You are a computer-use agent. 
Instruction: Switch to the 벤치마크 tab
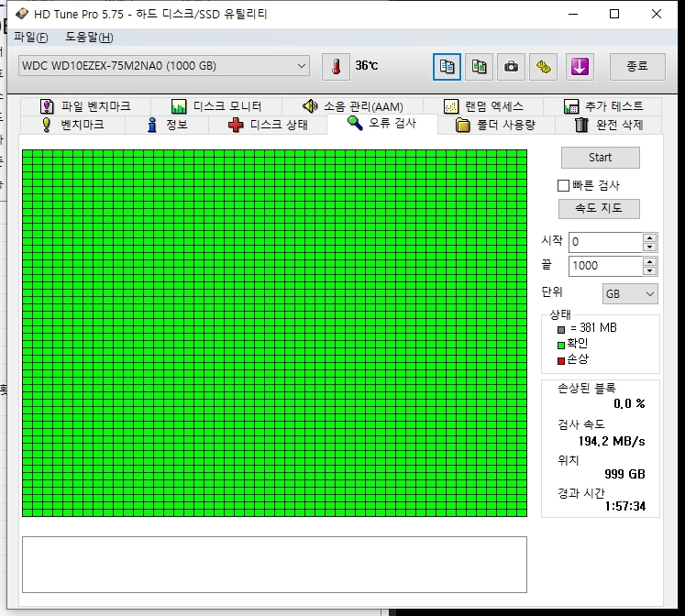click(x=73, y=125)
